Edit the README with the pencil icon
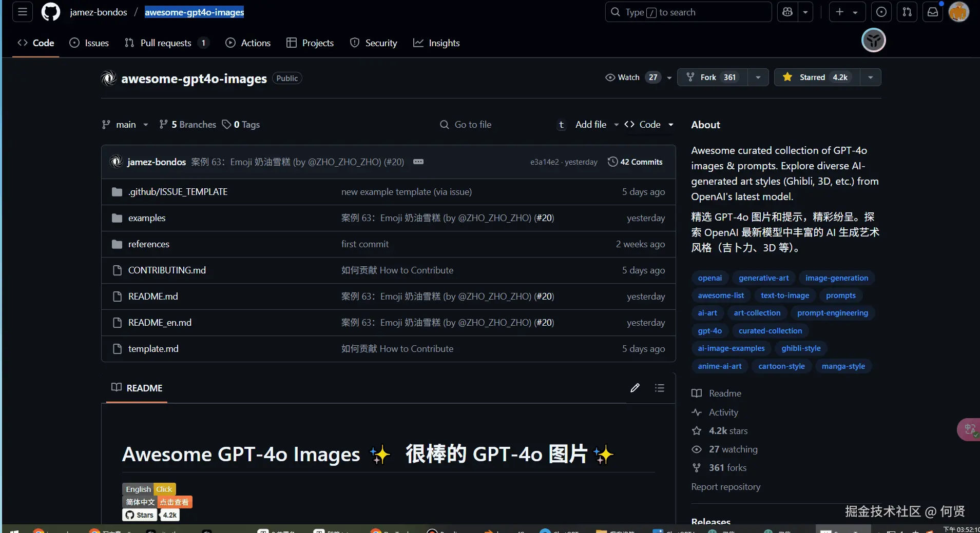The image size is (980, 533). tap(635, 388)
